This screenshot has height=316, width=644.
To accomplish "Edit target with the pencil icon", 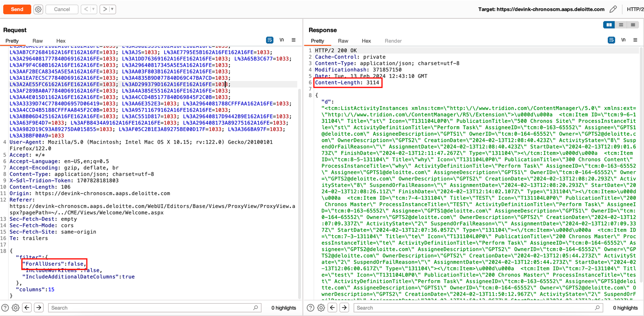I will coord(613,9).
